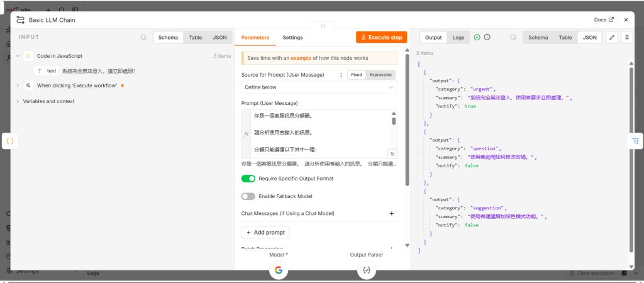Click the panel drag handle at top
This screenshot has height=283, width=644.
323,25
